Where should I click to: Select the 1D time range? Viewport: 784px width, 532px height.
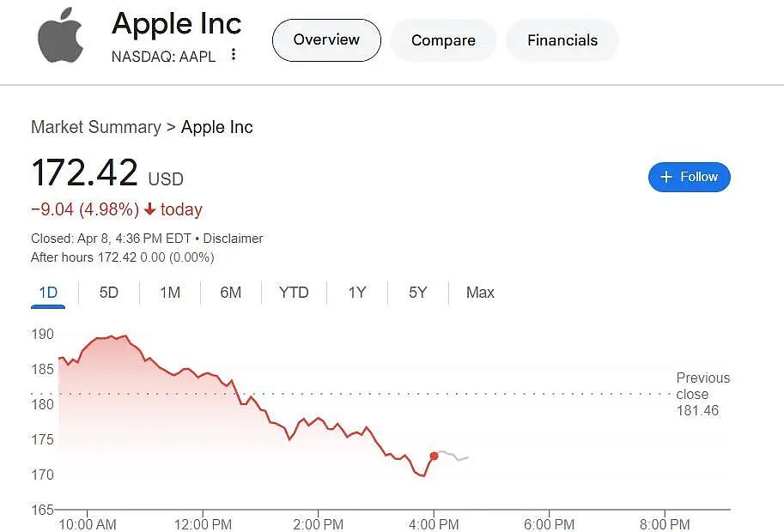(x=48, y=293)
